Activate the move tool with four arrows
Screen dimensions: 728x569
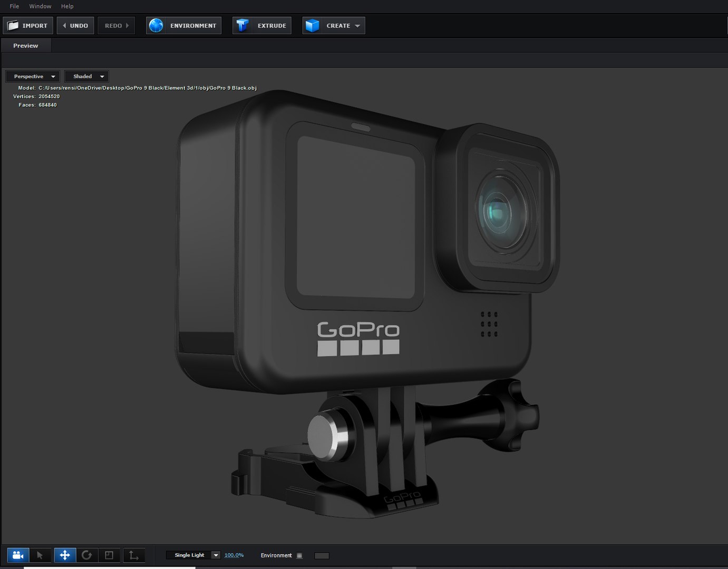[x=65, y=555]
